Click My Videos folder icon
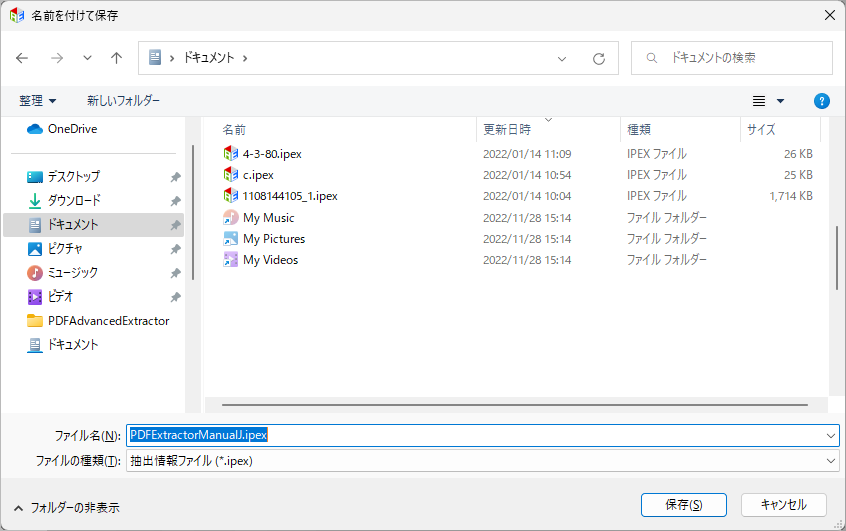This screenshot has width=846, height=531. click(231, 260)
